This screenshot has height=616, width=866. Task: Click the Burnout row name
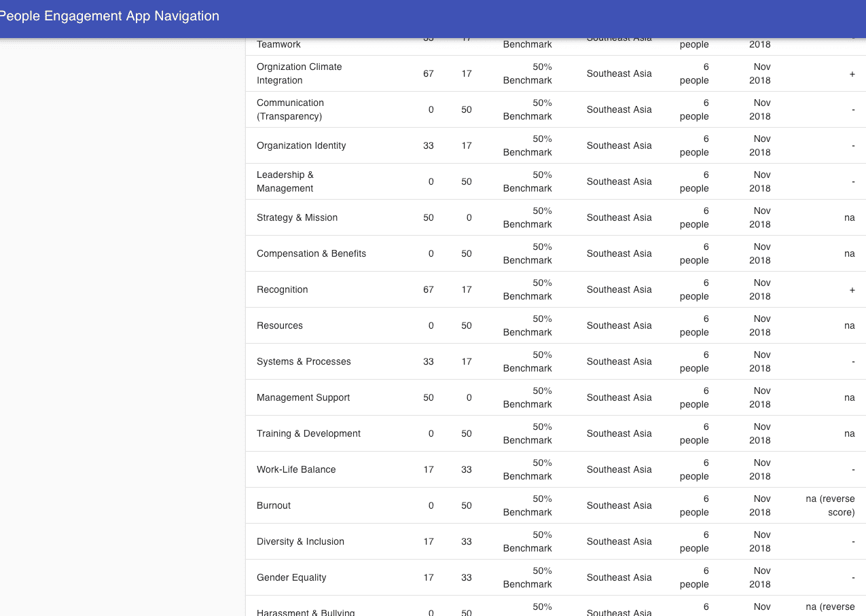click(x=274, y=505)
